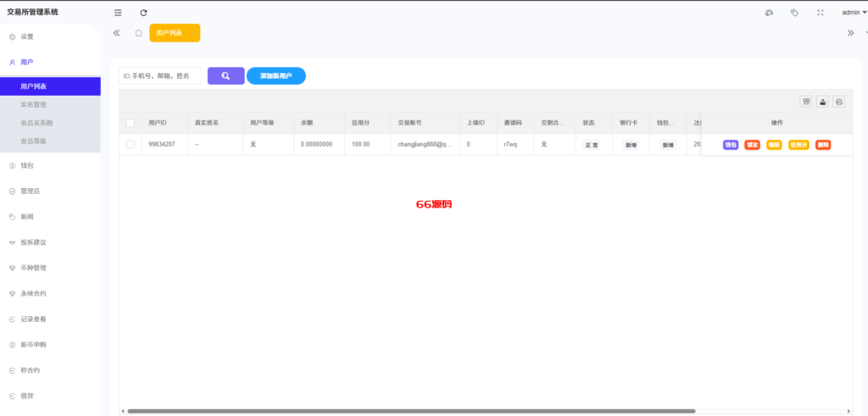This screenshot has width=868, height=416.
Task: Open the 投拆建议 sidebar menu
Action: click(50, 242)
